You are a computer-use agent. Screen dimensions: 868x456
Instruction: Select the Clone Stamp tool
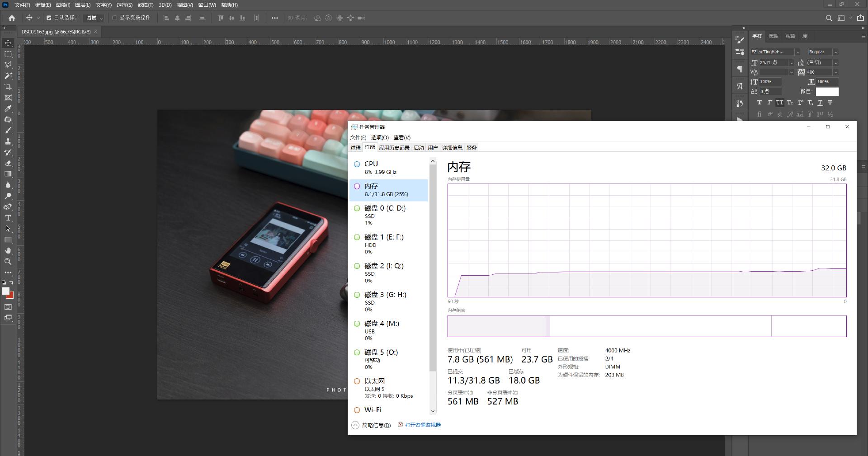8,141
